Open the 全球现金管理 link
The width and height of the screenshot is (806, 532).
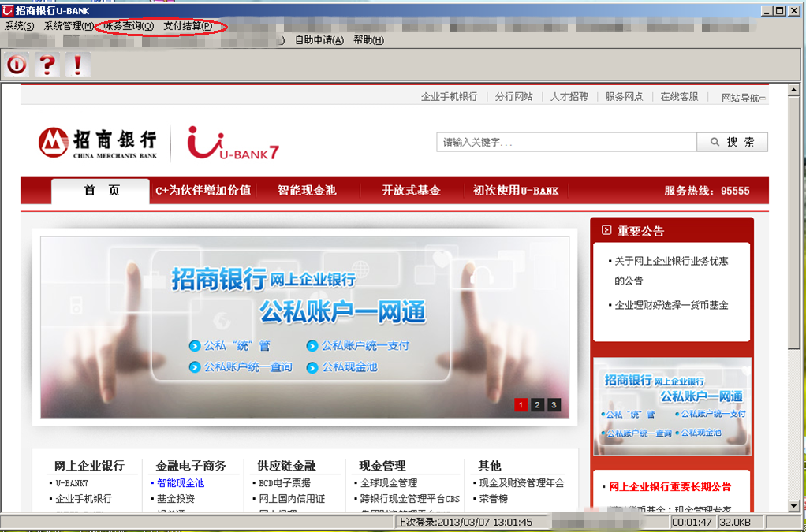389,483
